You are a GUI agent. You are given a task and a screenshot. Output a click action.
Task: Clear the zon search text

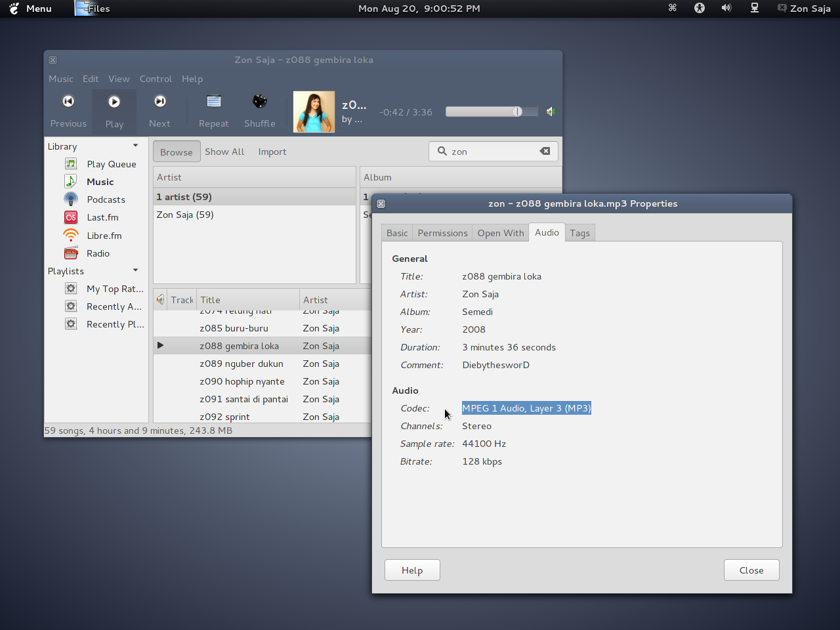[x=545, y=151]
